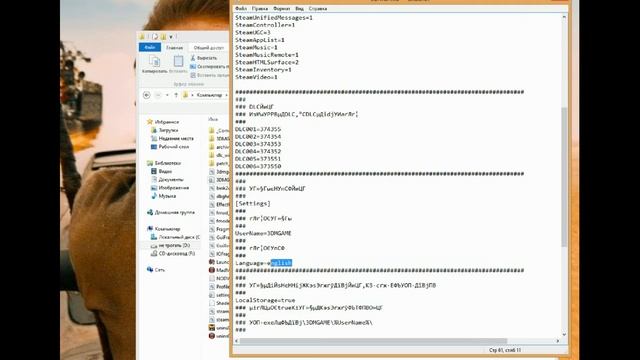This screenshot has height=360, width=640.
Task: Click Вставить clipboard icon in Explorer ribbon
Action: point(178,62)
